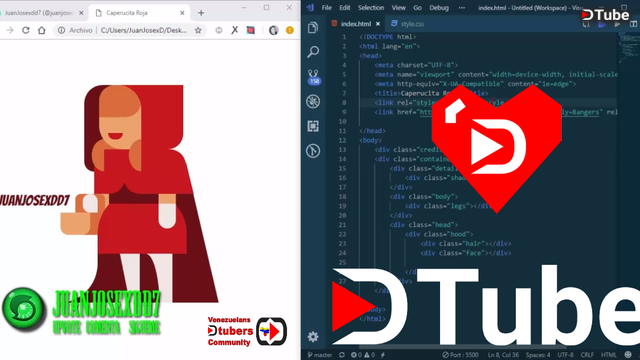
Task: Open a new browser tab
Action: click(201, 13)
